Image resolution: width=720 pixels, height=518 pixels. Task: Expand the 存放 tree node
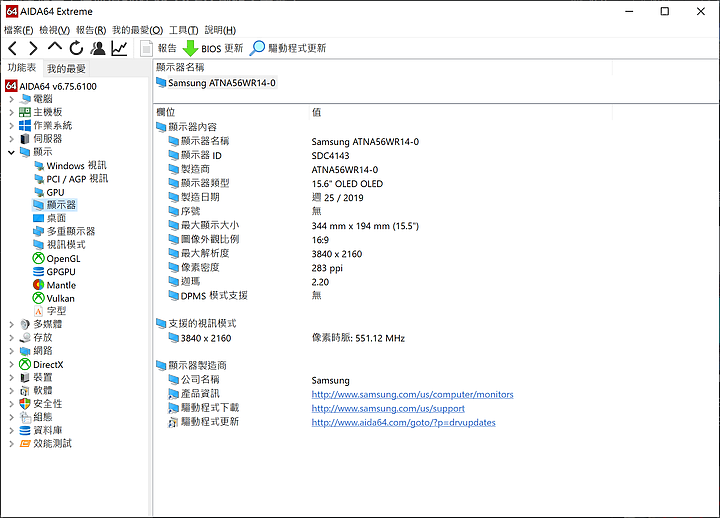coord(11,338)
